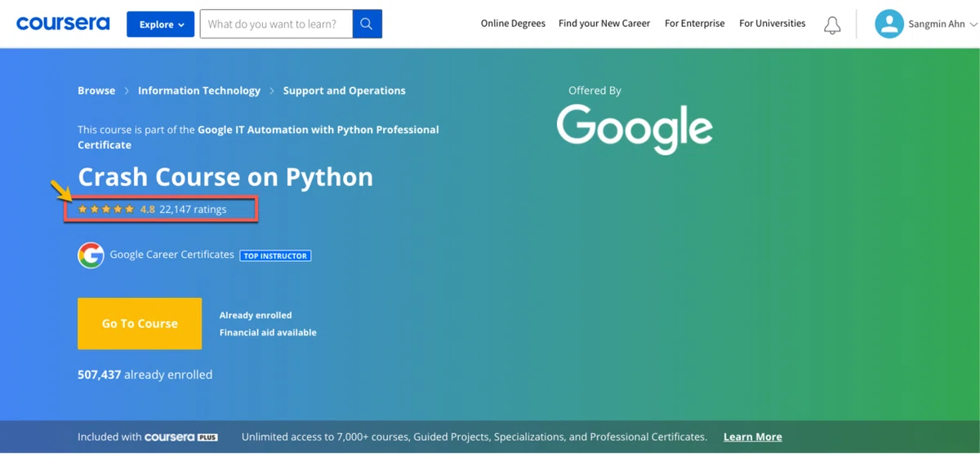This screenshot has height=457, width=980.
Task: Open Information Technology breadcrumb
Action: point(199,91)
